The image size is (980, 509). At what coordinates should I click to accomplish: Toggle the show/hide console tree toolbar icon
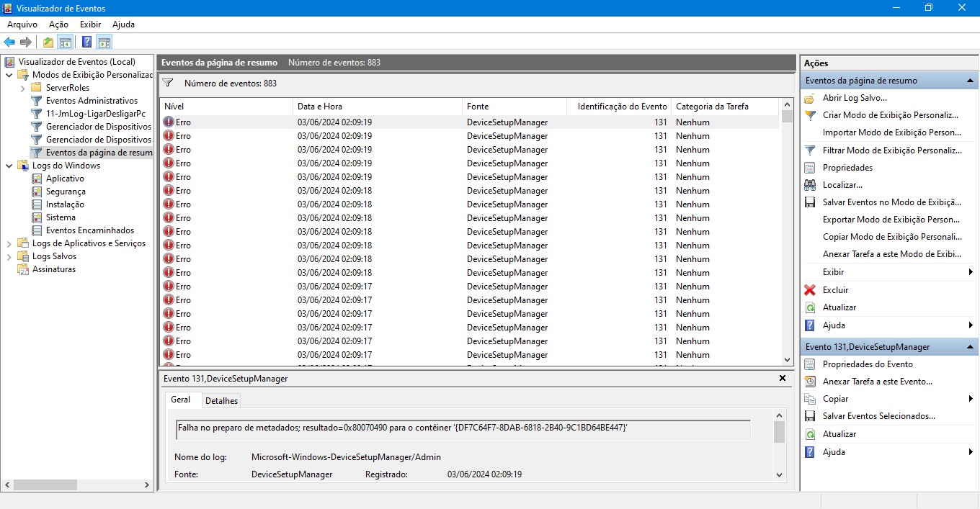66,42
